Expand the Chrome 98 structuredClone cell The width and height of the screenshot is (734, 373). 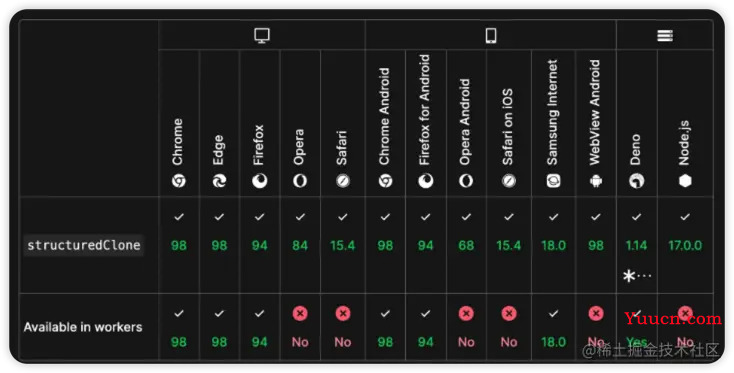(x=179, y=245)
